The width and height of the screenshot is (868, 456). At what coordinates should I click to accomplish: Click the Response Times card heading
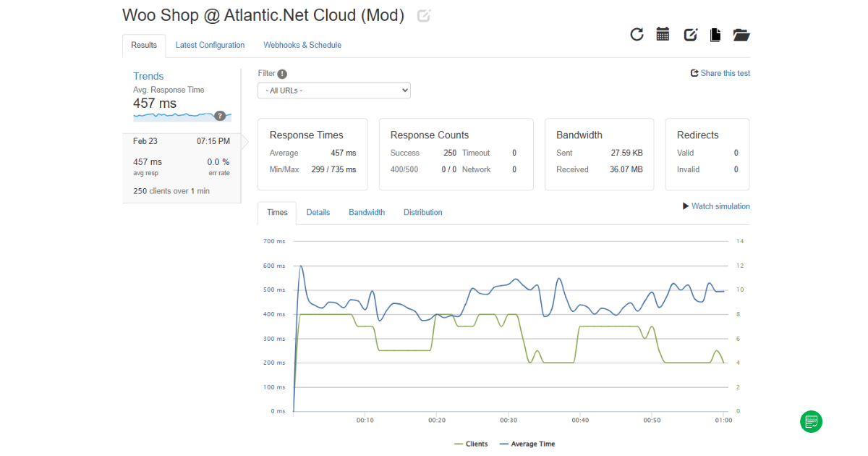[x=307, y=135]
